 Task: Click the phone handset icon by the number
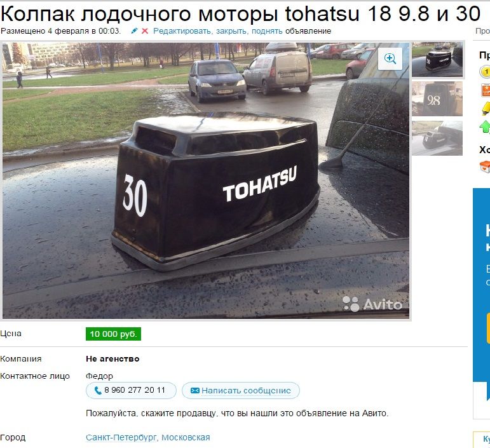98,390
